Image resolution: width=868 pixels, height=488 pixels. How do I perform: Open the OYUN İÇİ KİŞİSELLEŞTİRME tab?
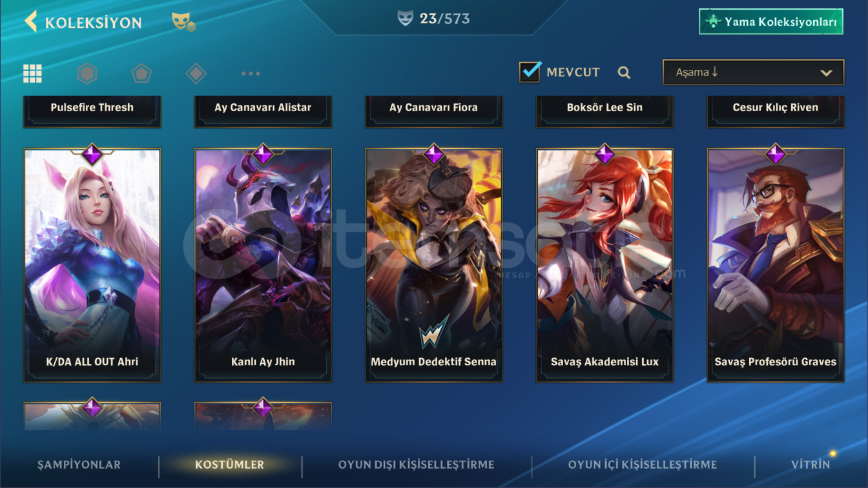click(x=642, y=465)
